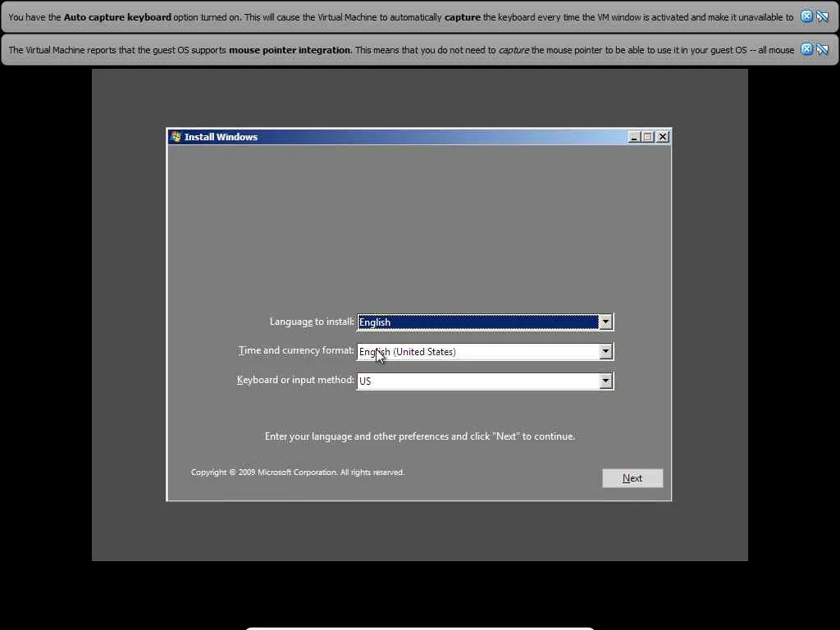This screenshot has height=630, width=840.
Task: Open the Keyboard or input method arrow
Action: 605,381
